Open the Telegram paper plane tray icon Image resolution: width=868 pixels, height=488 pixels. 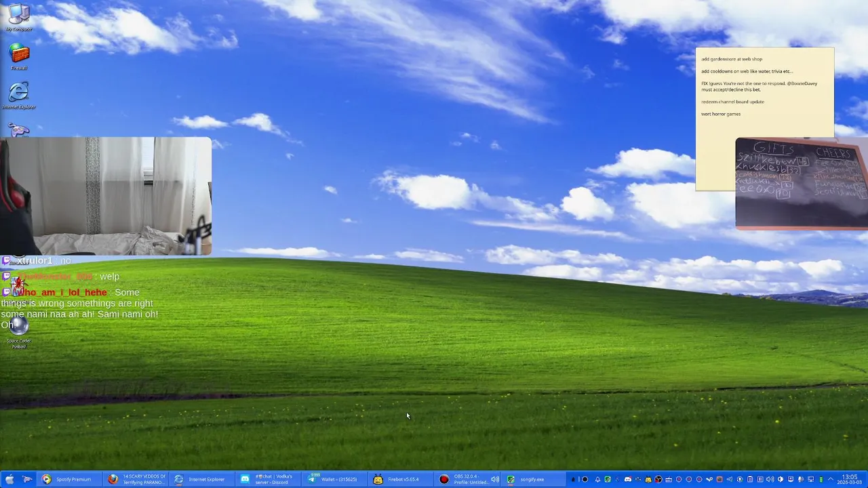point(730,479)
